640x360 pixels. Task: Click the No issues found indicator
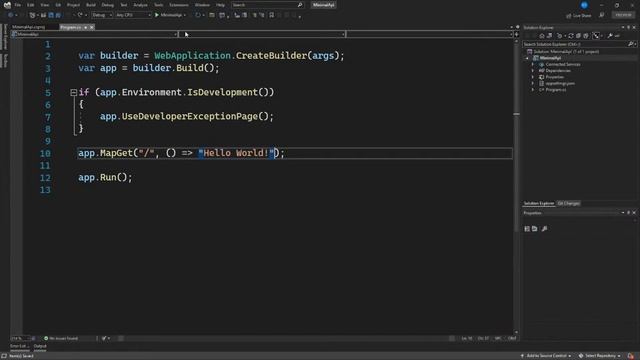pyautogui.click(x=61, y=338)
